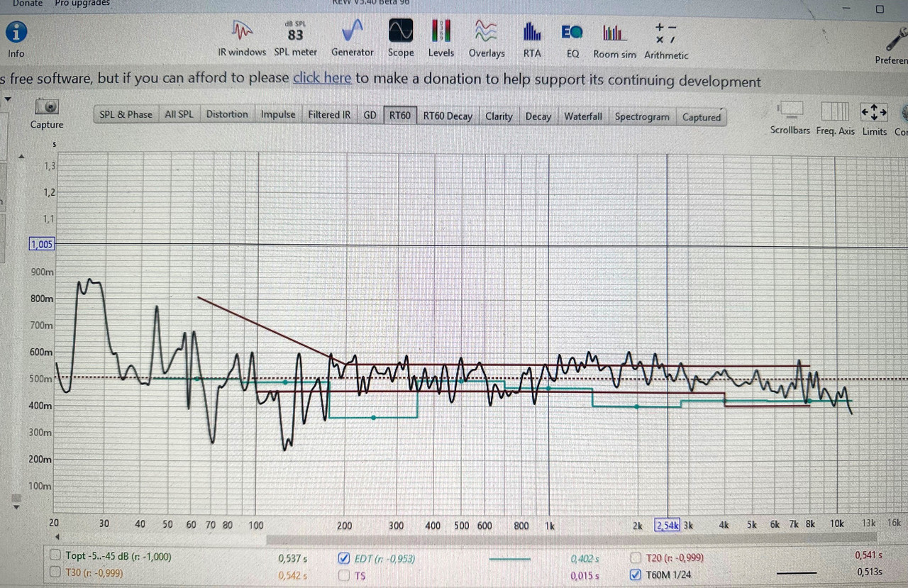Switch to Impulse tab
The image size is (908, 588).
pyautogui.click(x=278, y=114)
